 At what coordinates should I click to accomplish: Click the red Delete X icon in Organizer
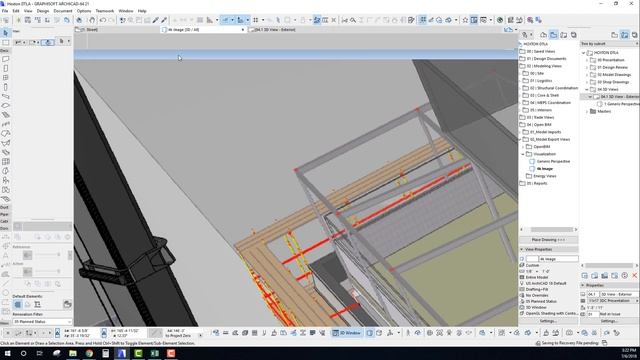click(635, 276)
